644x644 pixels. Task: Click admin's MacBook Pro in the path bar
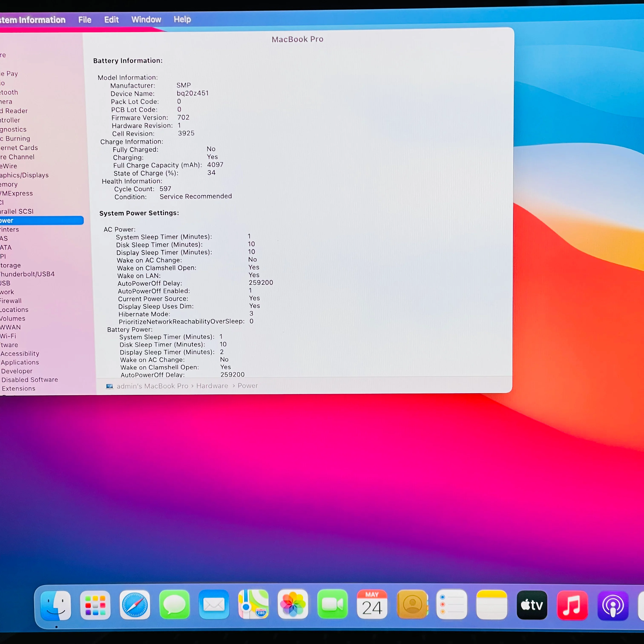(152, 386)
